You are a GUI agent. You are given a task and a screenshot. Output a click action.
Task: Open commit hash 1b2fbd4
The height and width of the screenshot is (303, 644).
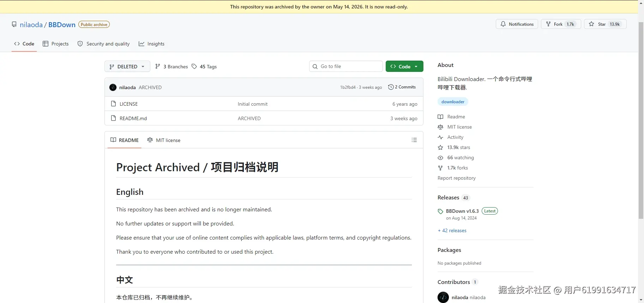pos(348,87)
